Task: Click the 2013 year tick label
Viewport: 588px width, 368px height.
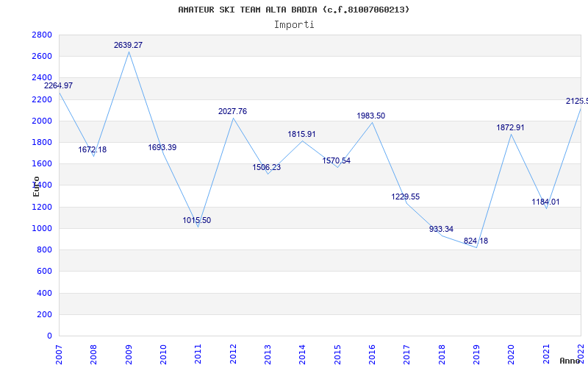Action: (268, 354)
